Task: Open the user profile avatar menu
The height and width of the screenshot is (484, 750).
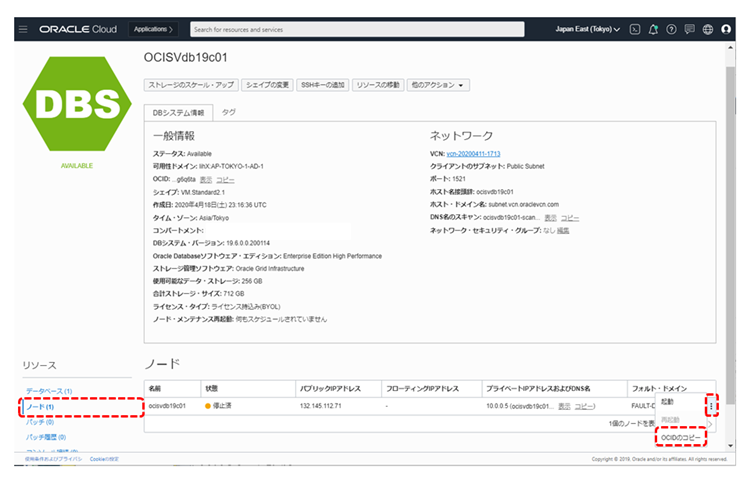Action: tap(726, 30)
